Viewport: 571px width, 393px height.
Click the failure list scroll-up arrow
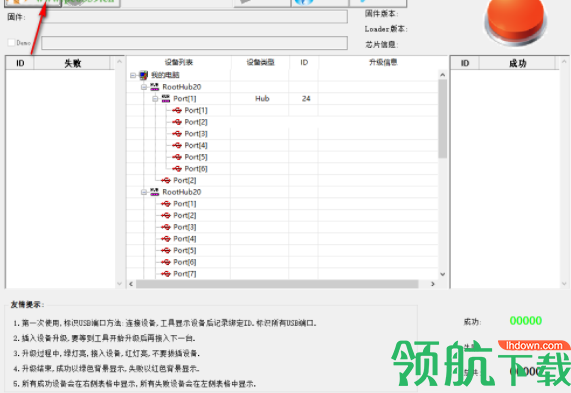[119, 62]
